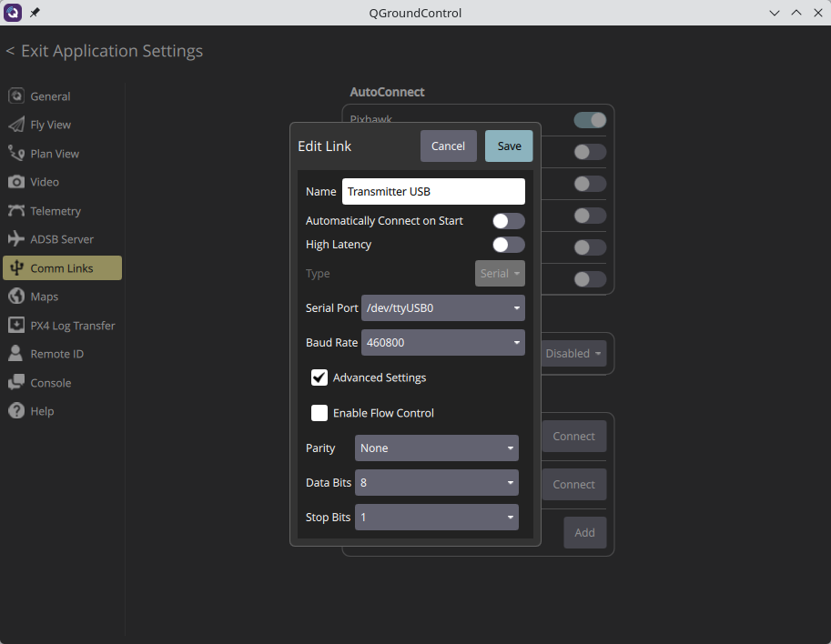Save the edited link
The width and height of the screenshot is (831, 644).
point(509,146)
